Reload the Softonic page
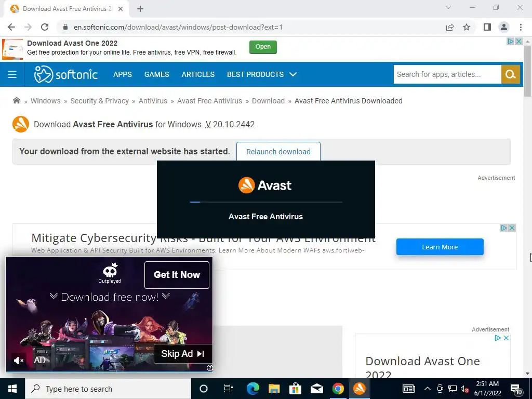Image resolution: width=532 pixels, height=399 pixels. click(45, 27)
